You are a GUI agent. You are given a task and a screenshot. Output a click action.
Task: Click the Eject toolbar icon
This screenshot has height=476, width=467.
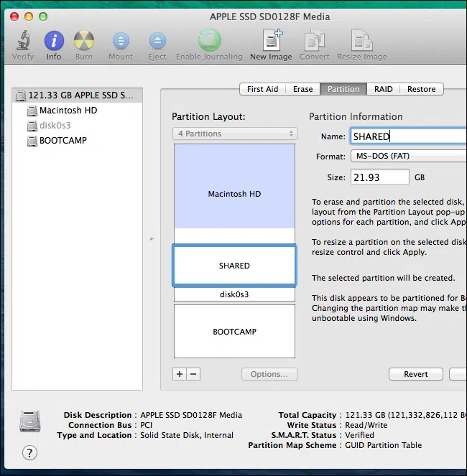tap(157, 42)
